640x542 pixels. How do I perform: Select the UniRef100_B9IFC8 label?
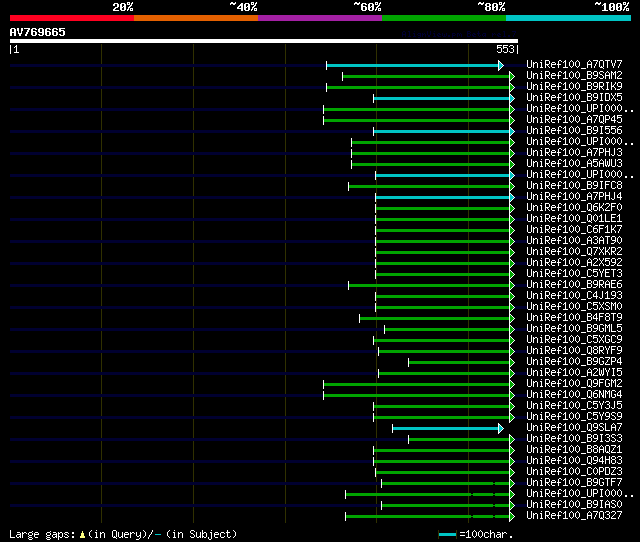pos(574,186)
